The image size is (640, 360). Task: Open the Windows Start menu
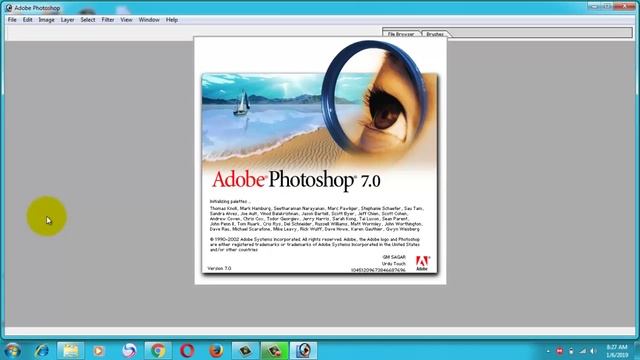(12, 350)
